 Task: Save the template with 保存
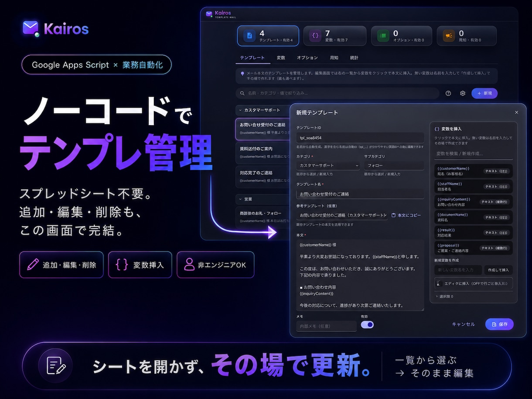click(499, 324)
